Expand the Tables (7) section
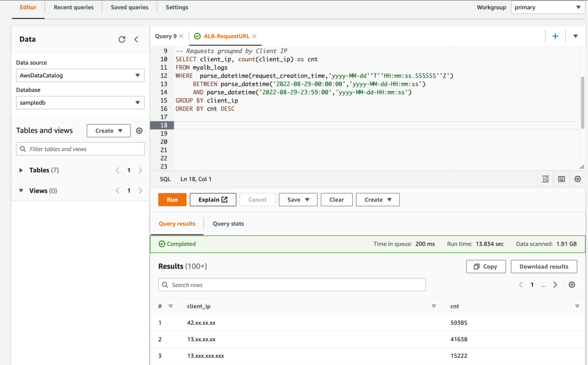This screenshot has width=588, height=365. tap(21, 170)
